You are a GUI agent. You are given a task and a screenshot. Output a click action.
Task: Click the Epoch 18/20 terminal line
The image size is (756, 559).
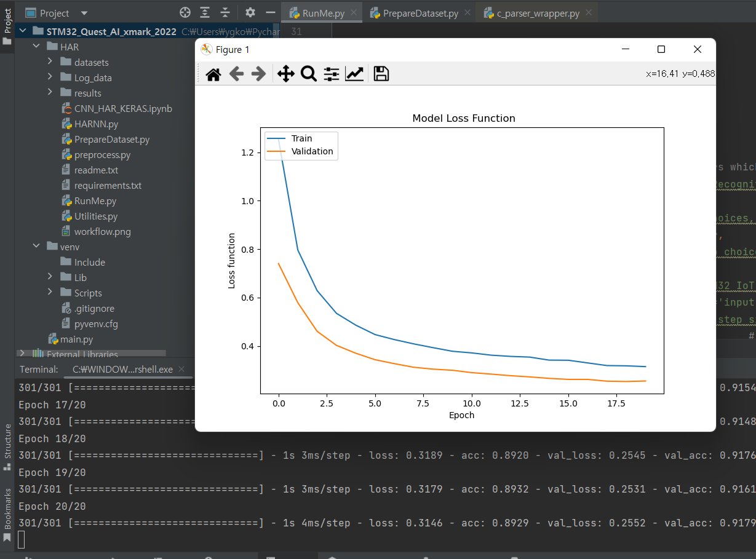coord(52,438)
